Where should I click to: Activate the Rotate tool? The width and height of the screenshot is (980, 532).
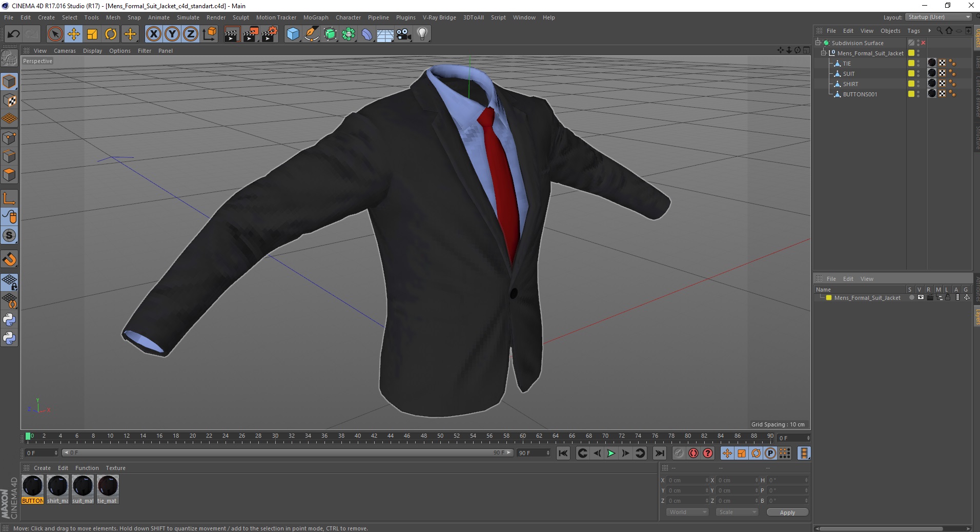(110, 34)
